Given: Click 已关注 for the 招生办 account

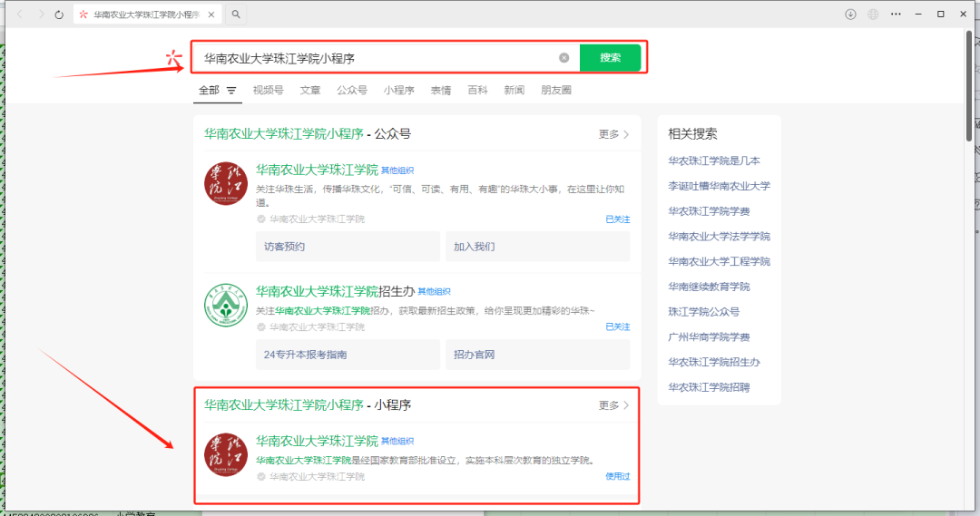Looking at the screenshot, I should [x=618, y=326].
